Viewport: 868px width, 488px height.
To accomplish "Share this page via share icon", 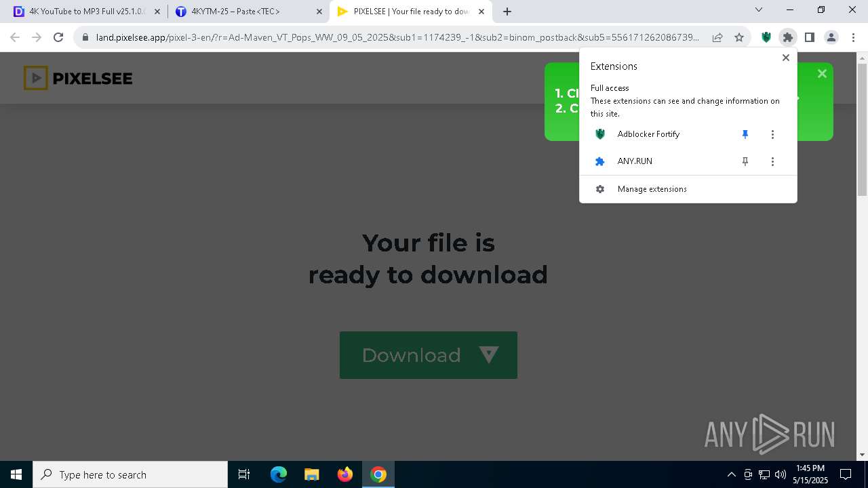I will coord(717,37).
